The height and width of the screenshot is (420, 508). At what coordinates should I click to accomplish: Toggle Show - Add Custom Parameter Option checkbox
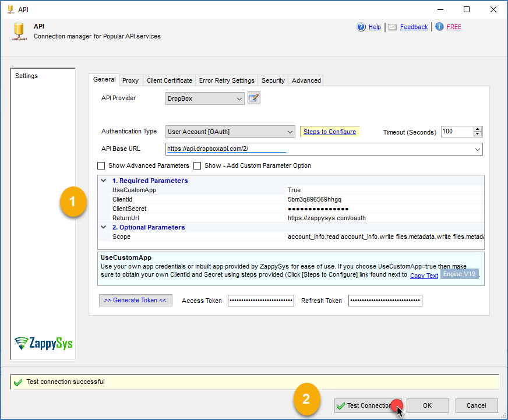click(197, 165)
